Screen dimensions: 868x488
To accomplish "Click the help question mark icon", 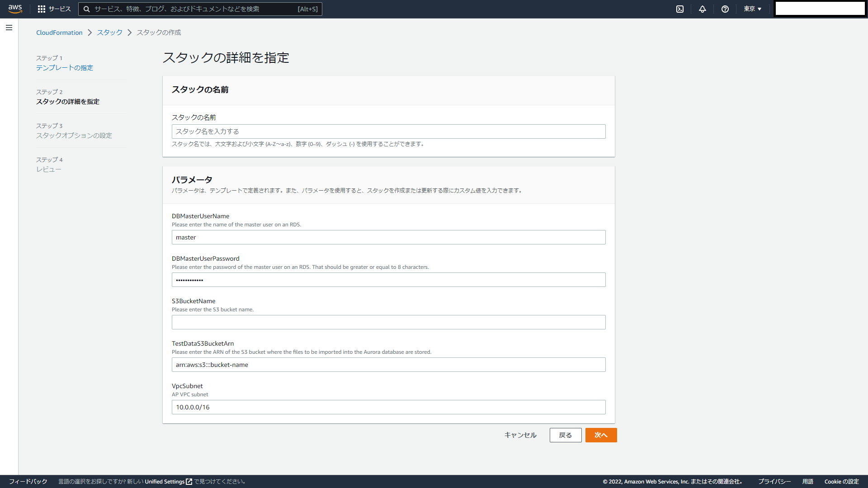I will point(725,9).
